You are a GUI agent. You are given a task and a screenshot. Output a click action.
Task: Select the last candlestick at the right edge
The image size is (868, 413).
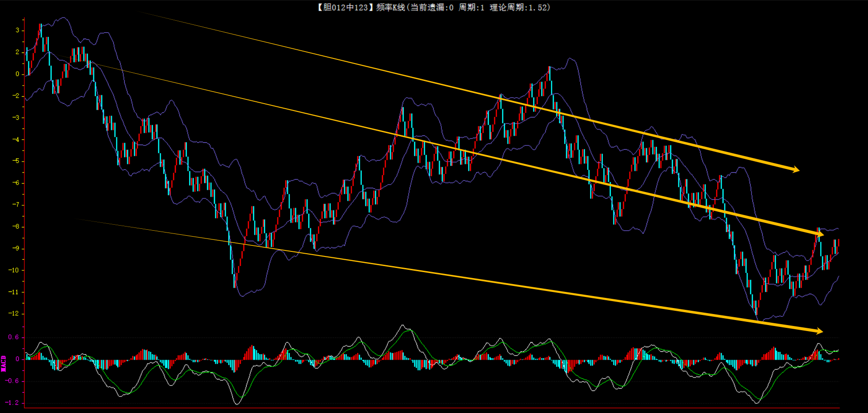[x=838, y=243]
